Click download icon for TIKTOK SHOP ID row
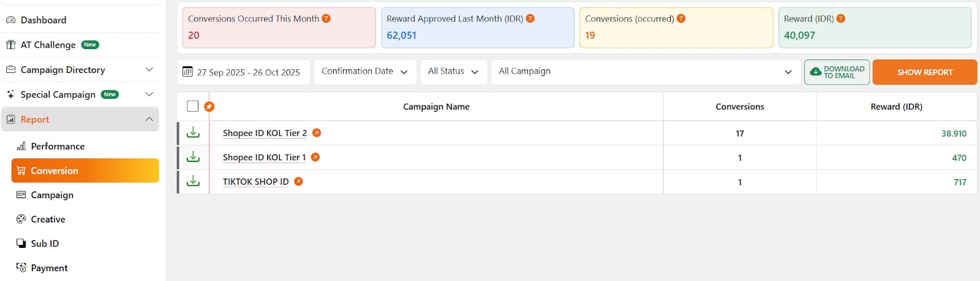 (x=193, y=182)
